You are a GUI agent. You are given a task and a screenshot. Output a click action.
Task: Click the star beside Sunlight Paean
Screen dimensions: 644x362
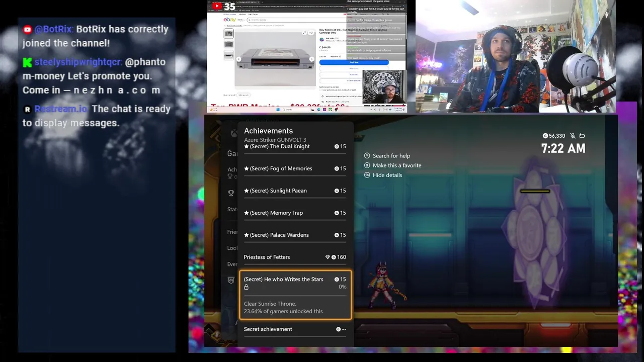[247, 191]
